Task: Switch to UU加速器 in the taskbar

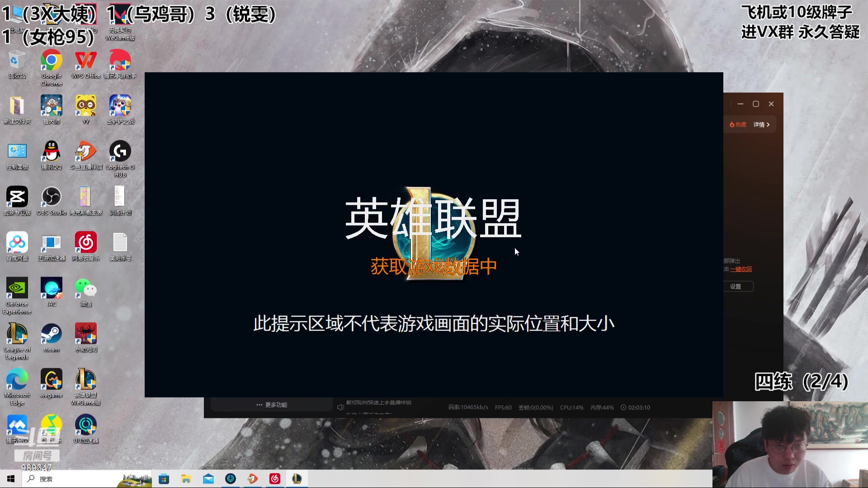Action: [x=230, y=479]
